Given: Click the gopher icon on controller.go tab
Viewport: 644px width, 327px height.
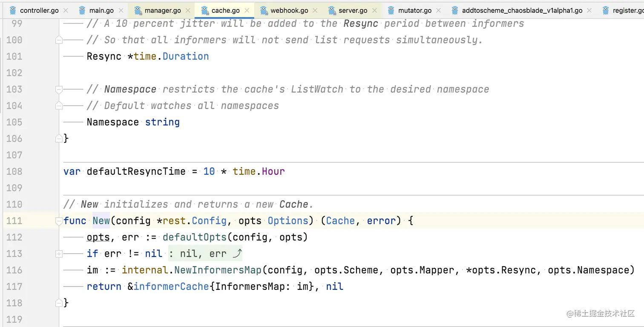Looking at the screenshot, I should (x=13, y=10).
